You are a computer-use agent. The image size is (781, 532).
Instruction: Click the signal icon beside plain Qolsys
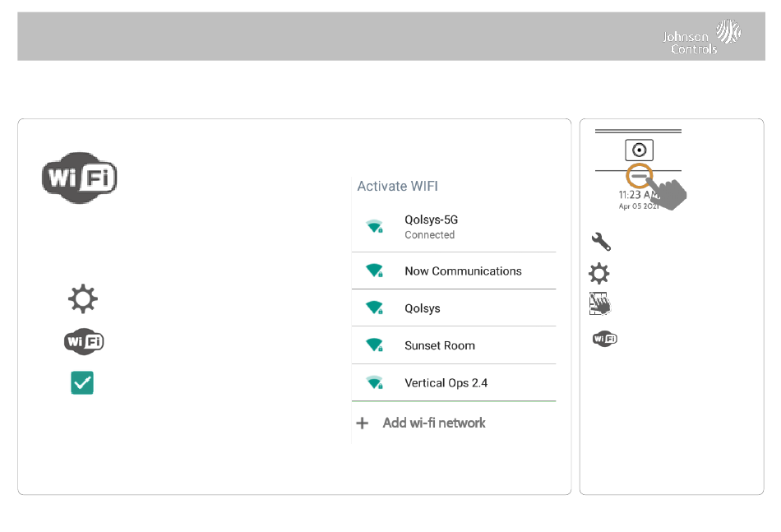pos(375,308)
